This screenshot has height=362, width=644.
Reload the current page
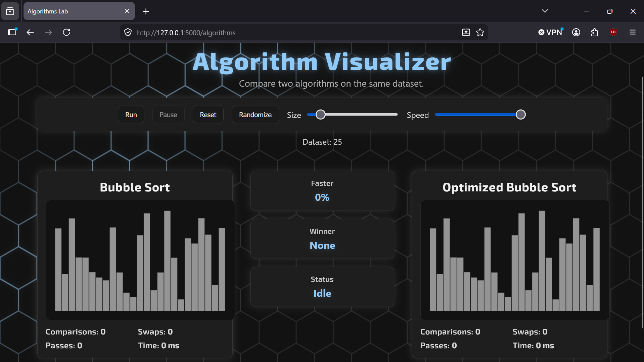tap(66, 32)
